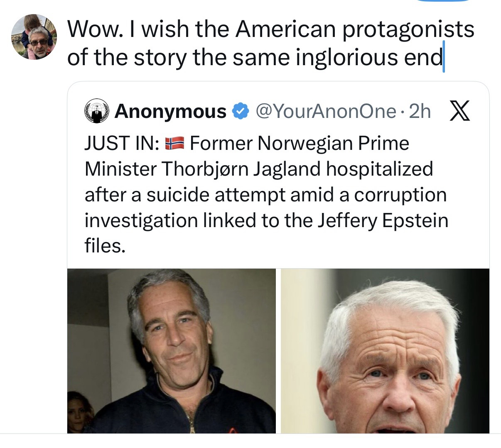Click the @YourAnonOne handle
Image resolution: width=501 pixels, height=448 pixels.
point(326,111)
